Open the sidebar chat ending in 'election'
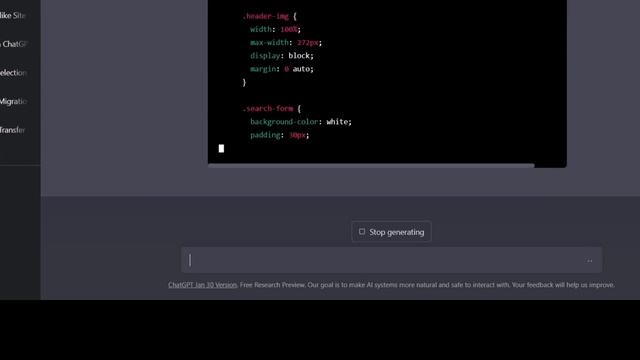Image resolution: width=640 pixels, height=360 pixels. [13, 73]
